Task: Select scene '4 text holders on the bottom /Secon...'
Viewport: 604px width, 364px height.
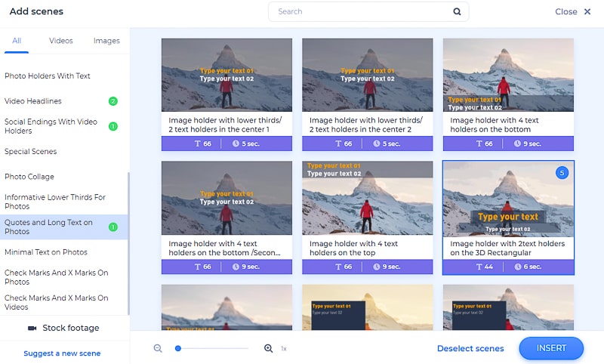Action: tap(226, 217)
